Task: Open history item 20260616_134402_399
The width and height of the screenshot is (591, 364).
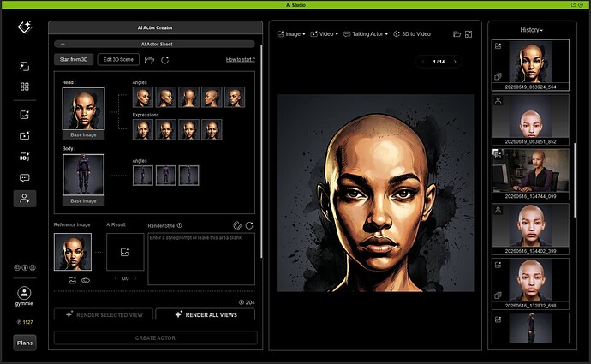Action: (530, 229)
